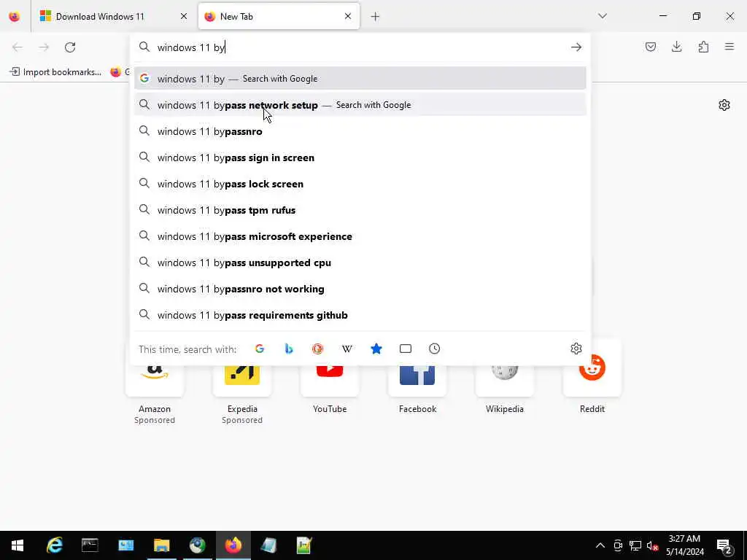Viewport: 747px width, 560px height.
Task: Open the network tray icon
Action: pos(635,545)
